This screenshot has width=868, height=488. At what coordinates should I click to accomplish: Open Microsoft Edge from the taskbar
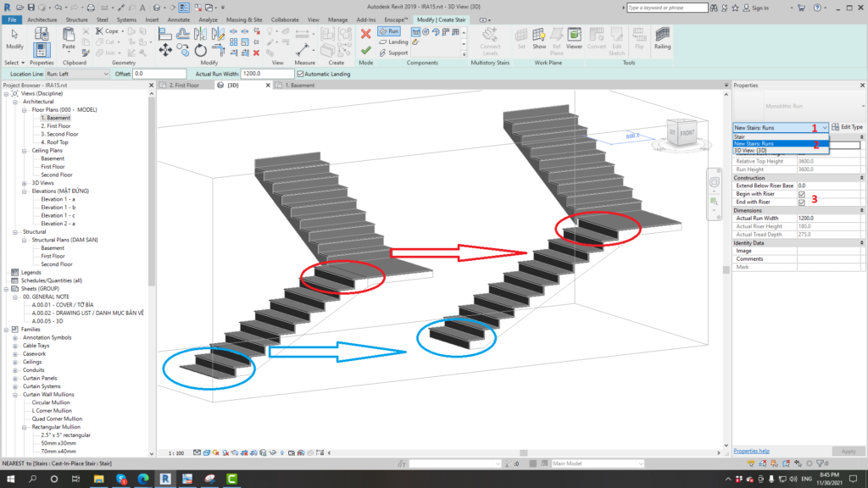(x=142, y=479)
